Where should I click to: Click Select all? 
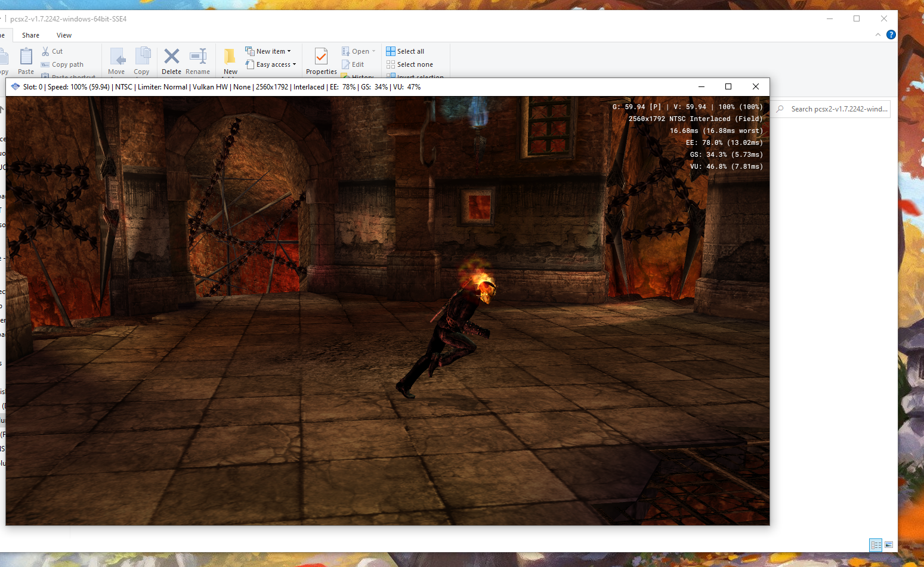[x=406, y=51]
